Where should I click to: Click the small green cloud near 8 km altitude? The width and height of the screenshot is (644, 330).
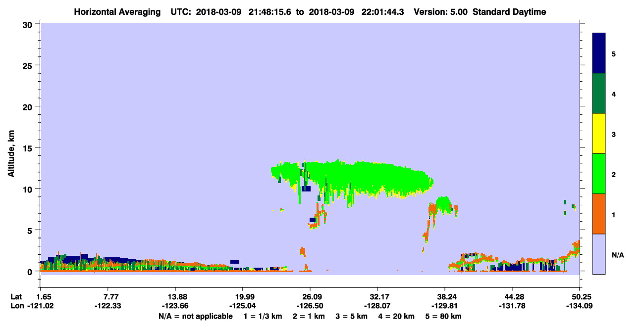[442, 204]
